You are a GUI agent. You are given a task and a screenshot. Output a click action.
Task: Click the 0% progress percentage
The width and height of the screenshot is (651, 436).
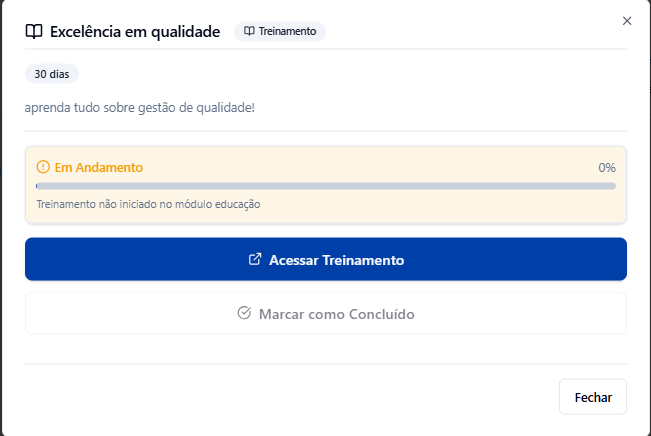606,167
